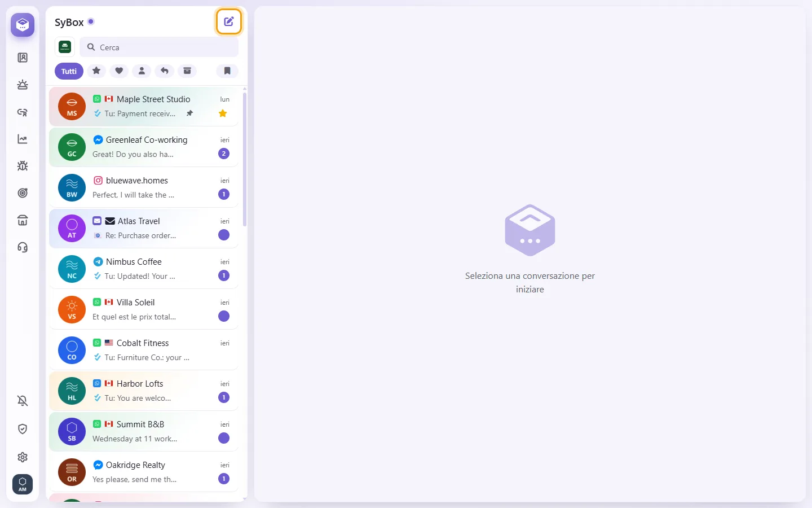Open the Cobalt Fitness conversation
The image size is (812, 508).
(144, 350)
